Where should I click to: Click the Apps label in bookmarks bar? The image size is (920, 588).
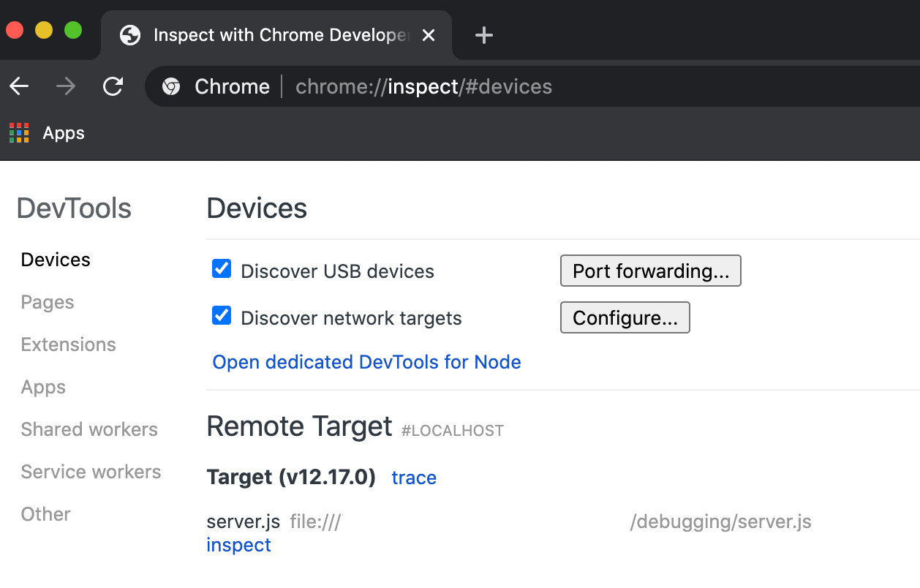coord(64,133)
